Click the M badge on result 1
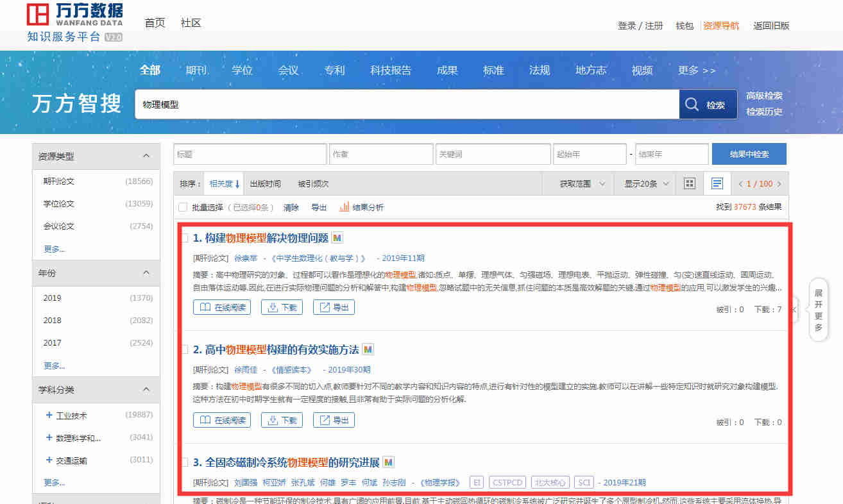The image size is (843, 504). 337,238
